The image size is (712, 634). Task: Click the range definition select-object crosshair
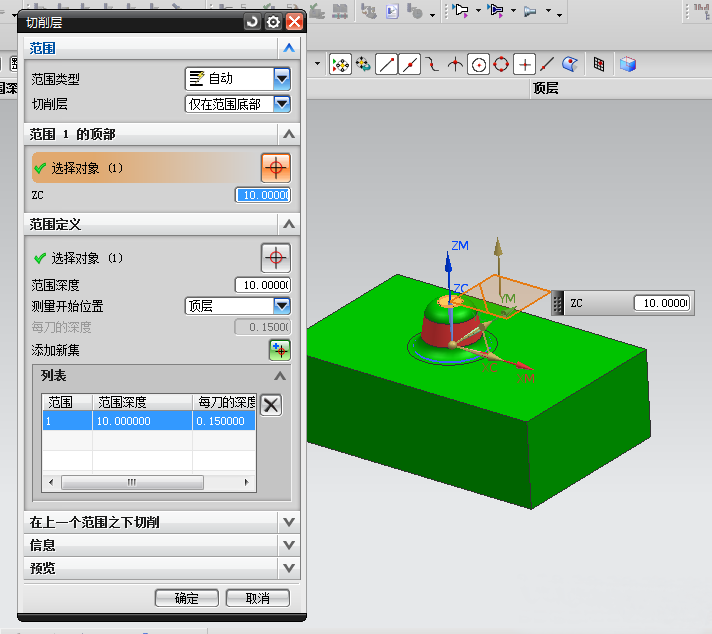(276, 257)
